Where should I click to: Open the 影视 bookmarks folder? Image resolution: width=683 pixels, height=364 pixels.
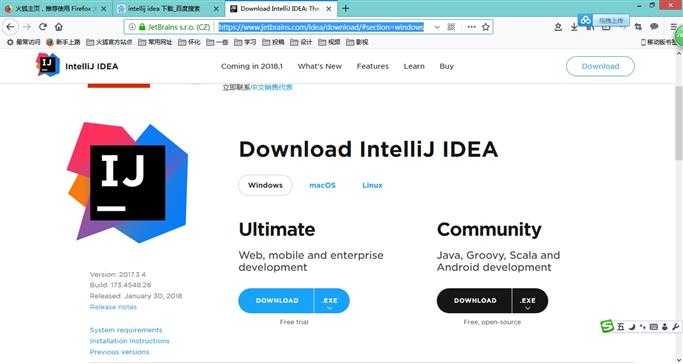[358, 42]
